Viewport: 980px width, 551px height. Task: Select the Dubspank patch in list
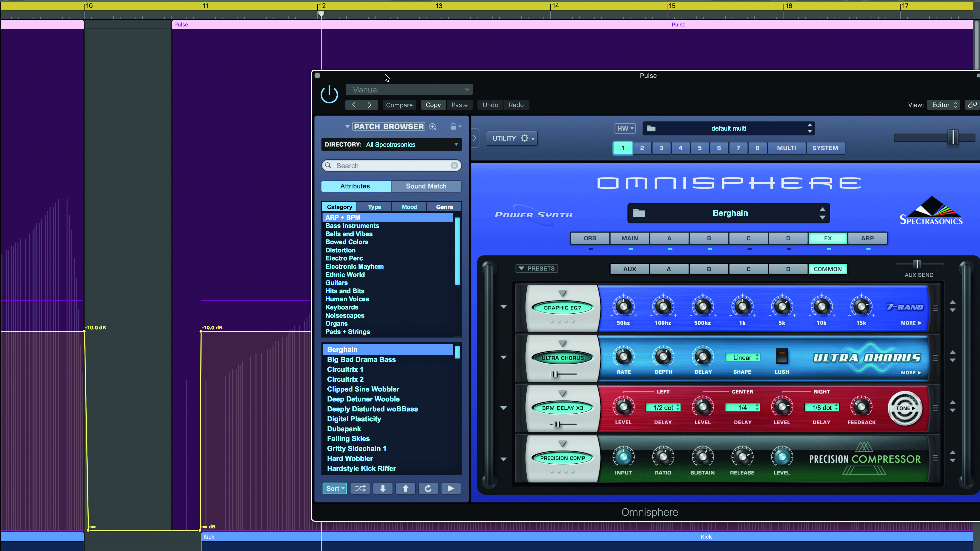pos(344,429)
